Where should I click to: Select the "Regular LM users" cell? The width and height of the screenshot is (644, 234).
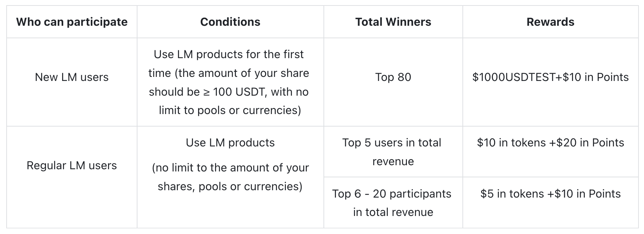(72, 166)
